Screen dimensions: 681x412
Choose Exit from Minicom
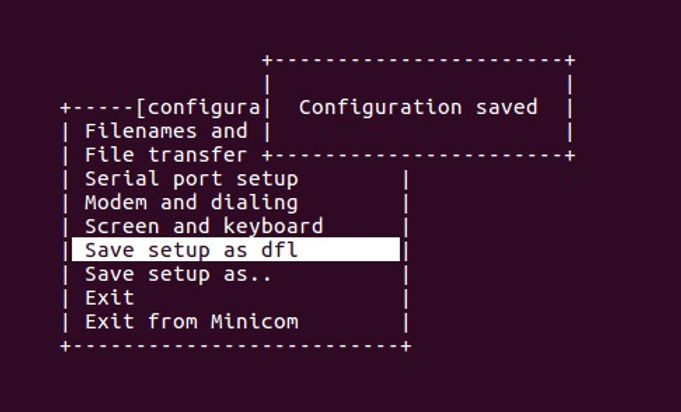[x=191, y=322]
